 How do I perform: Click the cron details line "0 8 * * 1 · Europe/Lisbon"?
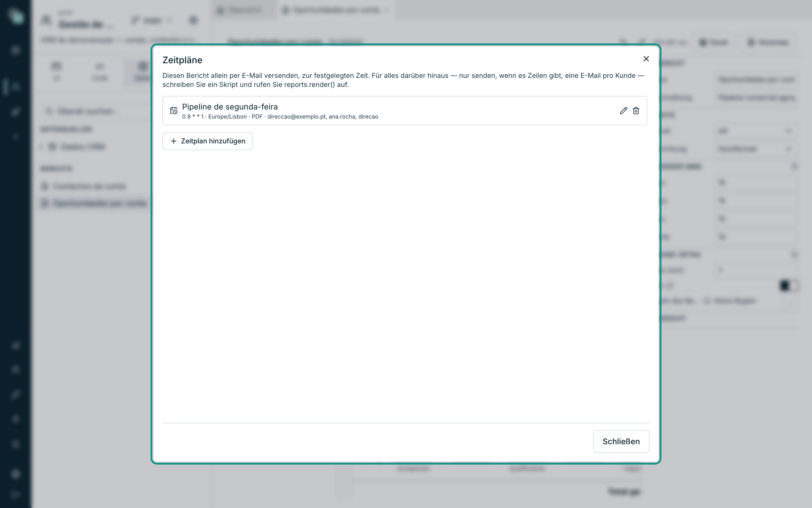point(214,117)
